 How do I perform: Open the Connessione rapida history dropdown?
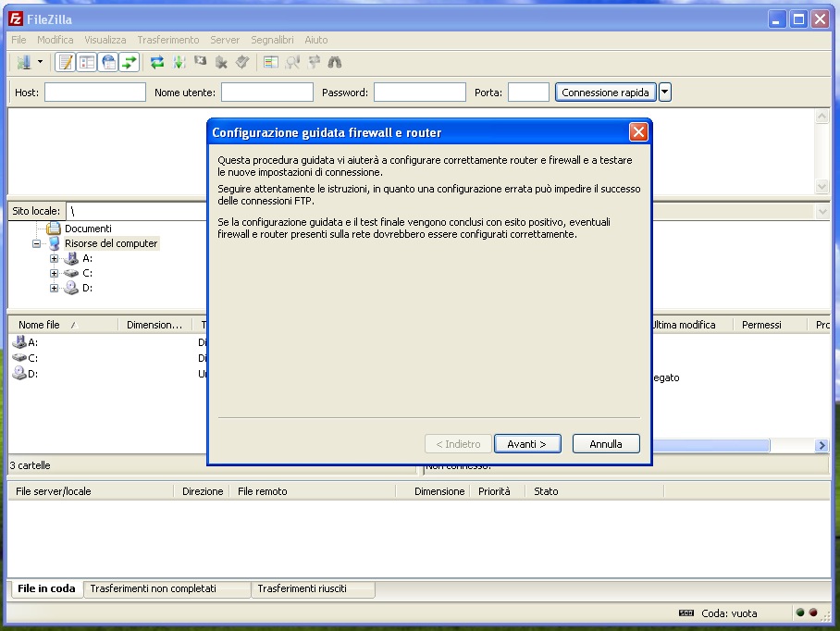coord(664,92)
